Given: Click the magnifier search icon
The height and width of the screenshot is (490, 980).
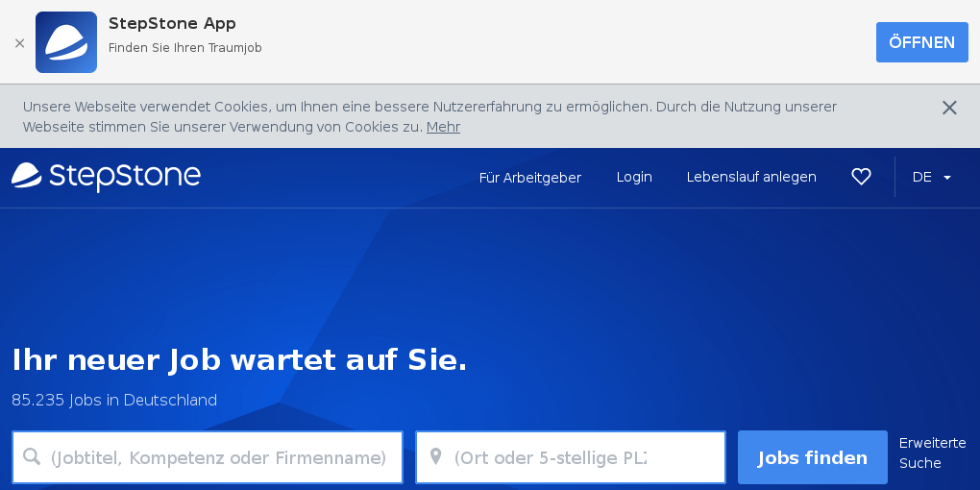Looking at the screenshot, I should (32, 456).
